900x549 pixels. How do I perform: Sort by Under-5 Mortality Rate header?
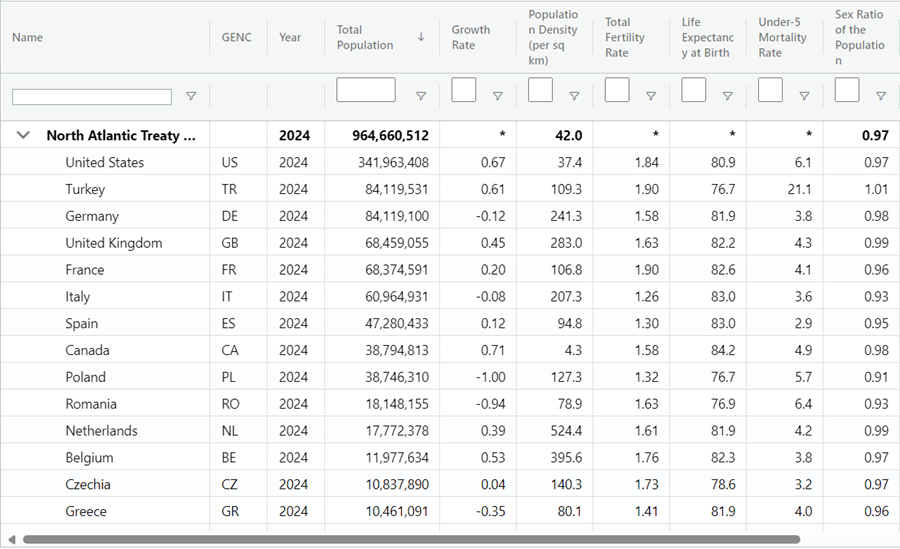tap(782, 37)
